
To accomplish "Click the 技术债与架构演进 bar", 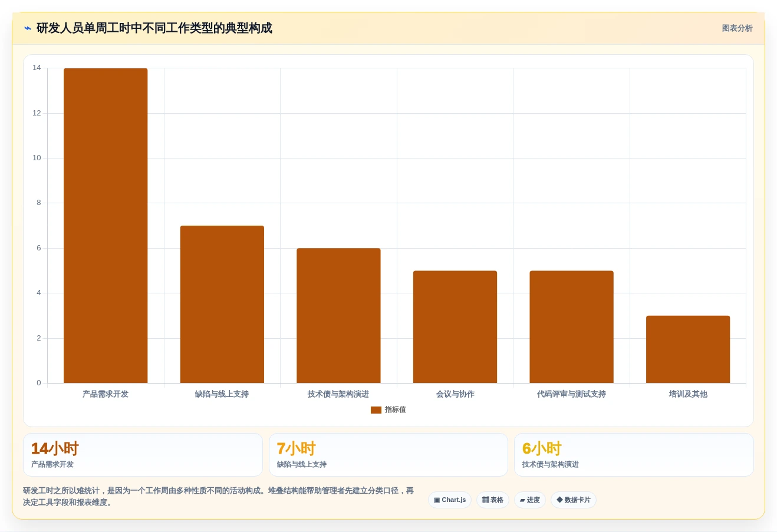I will (338, 316).
